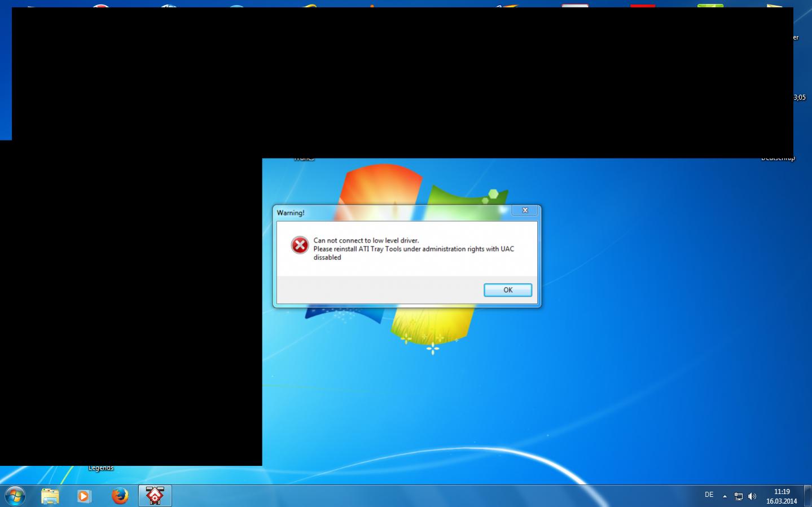Click the "Warning!" dialog title

coord(291,213)
